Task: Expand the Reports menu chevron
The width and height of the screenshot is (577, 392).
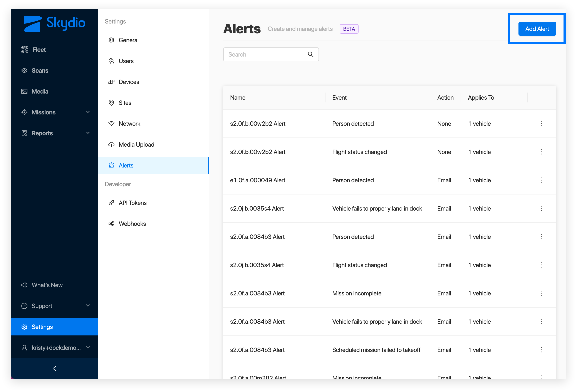Action: click(x=88, y=133)
